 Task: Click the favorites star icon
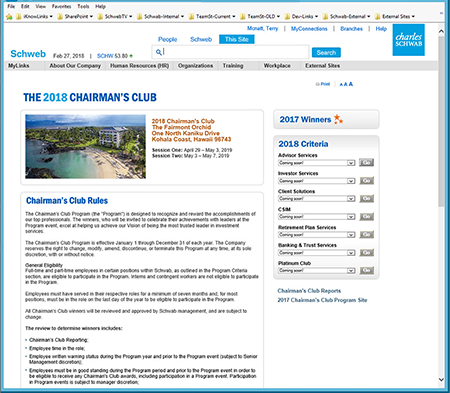9,16
